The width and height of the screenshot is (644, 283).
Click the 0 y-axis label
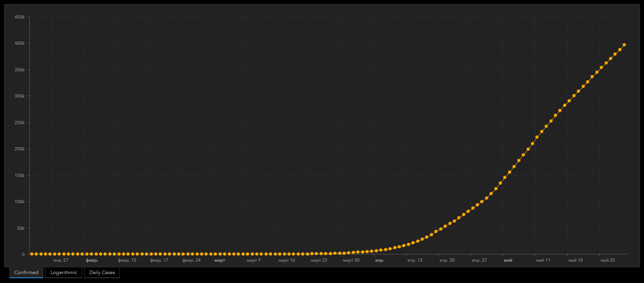tap(23, 254)
